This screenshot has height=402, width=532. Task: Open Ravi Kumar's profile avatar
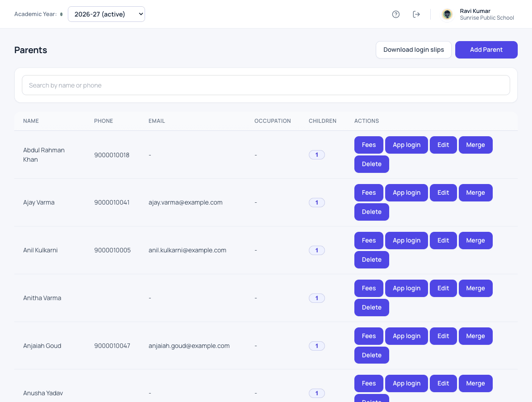pos(447,14)
